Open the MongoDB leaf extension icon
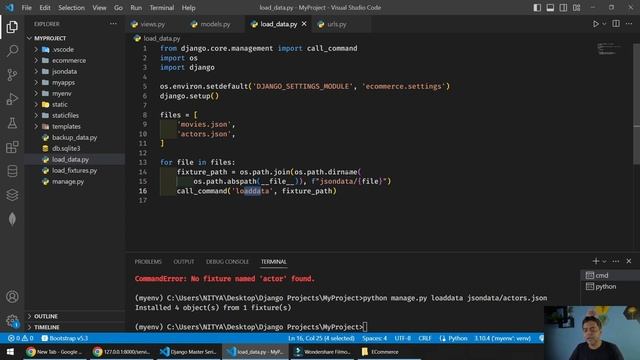Viewport: 640px width, 360px height. (12, 219)
